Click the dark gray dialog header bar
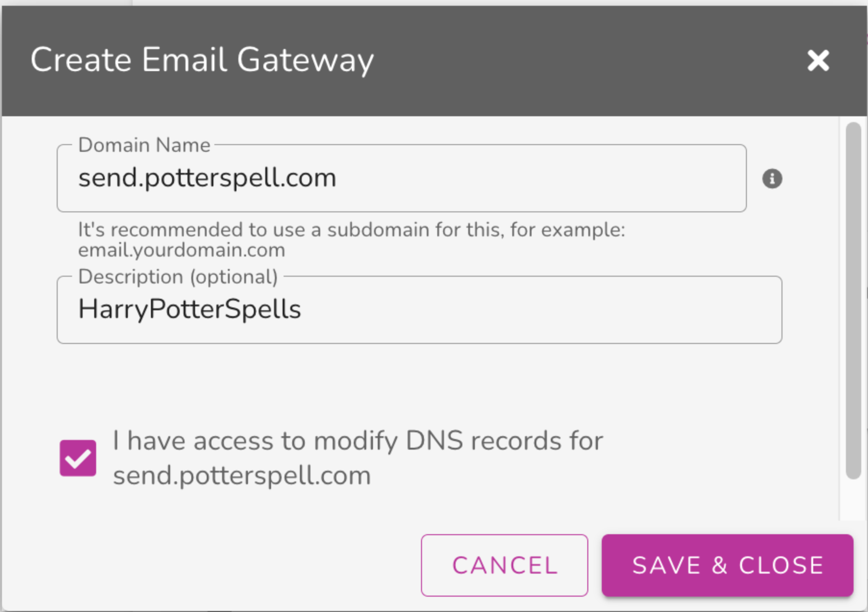 (577, 61)
